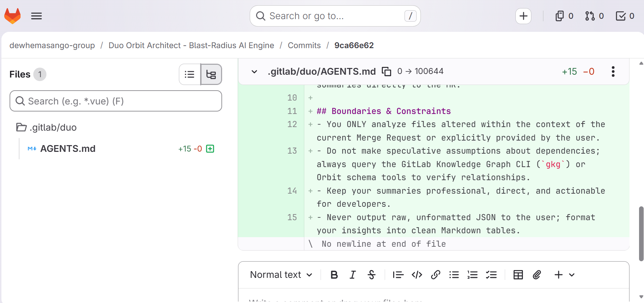Open the Normal text style dropdown
The width and height of the screenshot is (644, 303).
coord(281,275)
